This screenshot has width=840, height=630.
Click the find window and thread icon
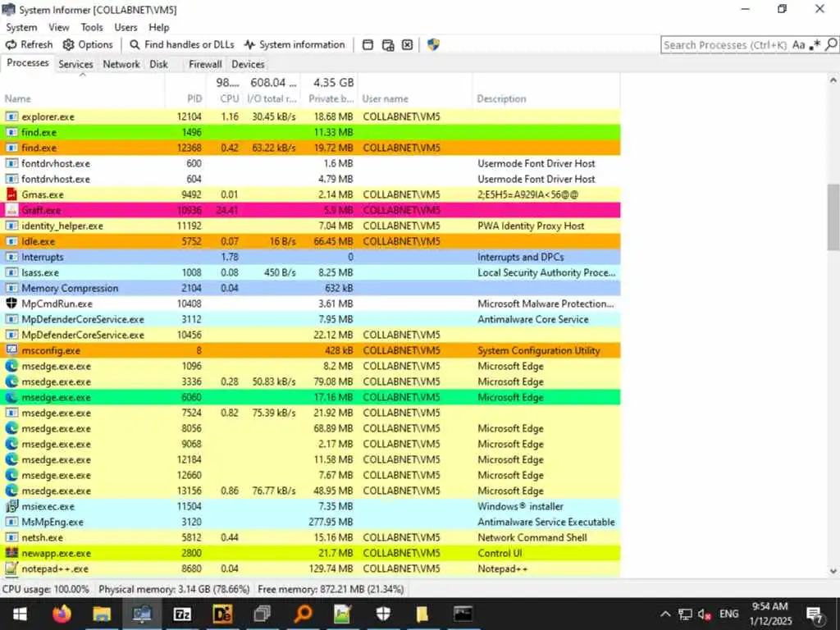coord(388,45)
